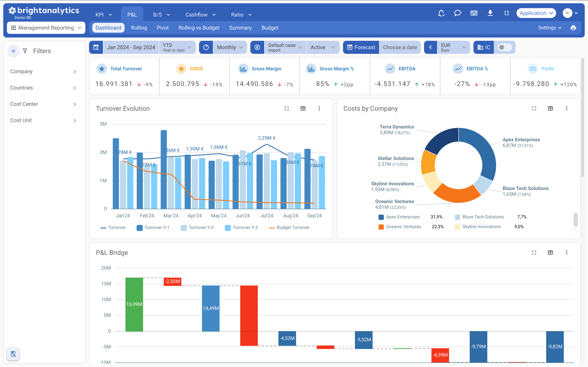
Task: Switch to the Summary tab
Action: [x=240, y=28]
